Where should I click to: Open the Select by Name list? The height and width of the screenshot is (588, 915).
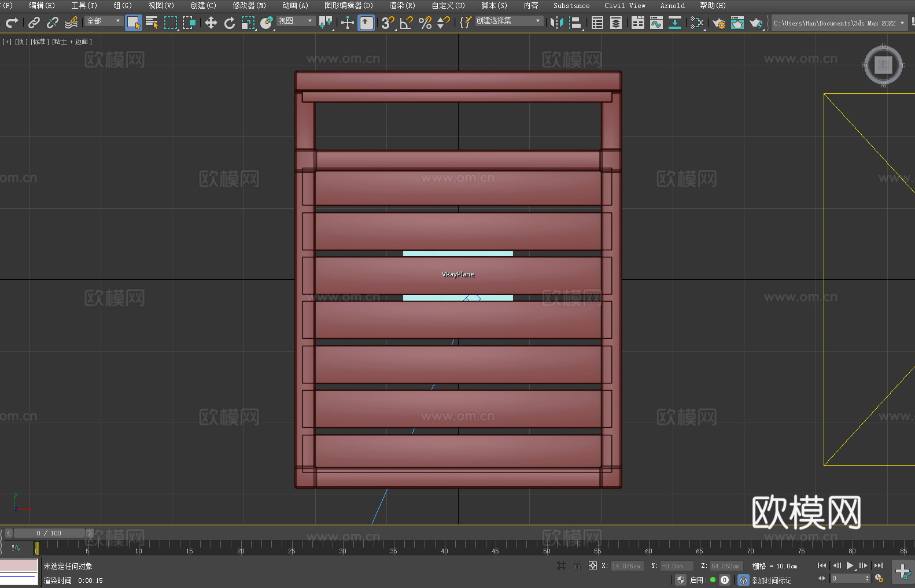click(x=152, y=23)
